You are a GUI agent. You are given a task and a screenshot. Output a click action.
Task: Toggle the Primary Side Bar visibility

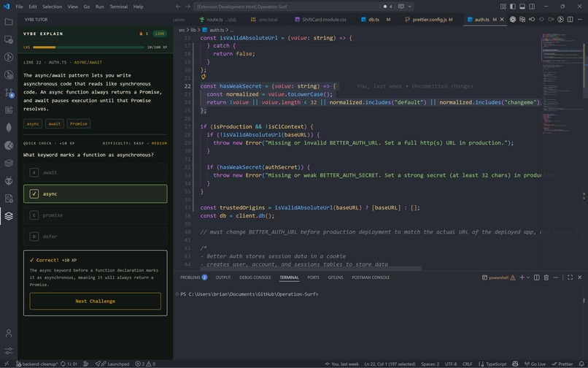513,7
